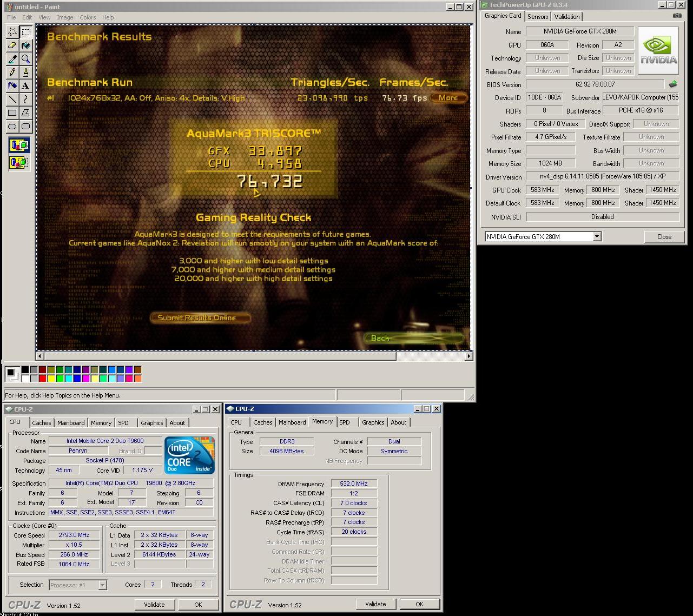
Task: Open Paint Colors menu
Action: click(88, 17)
